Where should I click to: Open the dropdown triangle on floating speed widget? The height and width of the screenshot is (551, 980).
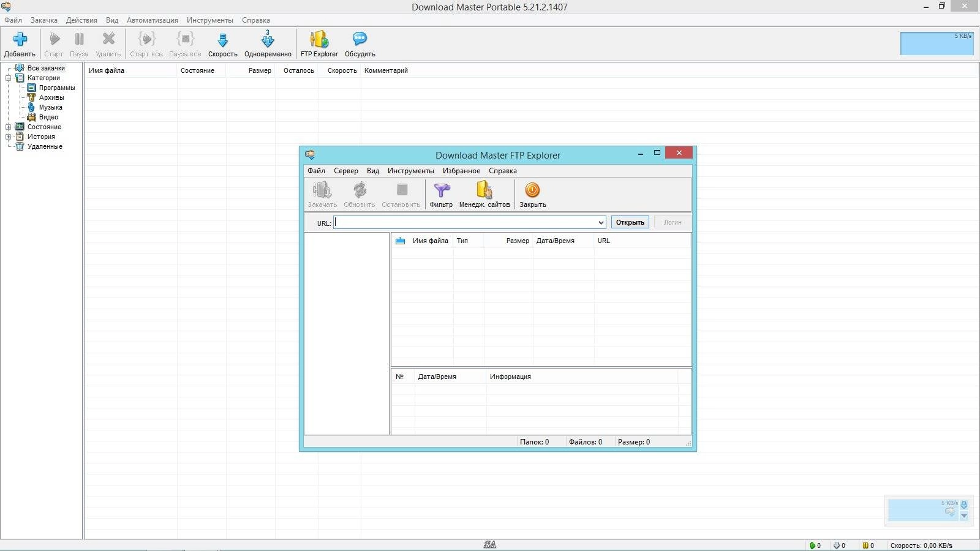click(x=964, y=516)
